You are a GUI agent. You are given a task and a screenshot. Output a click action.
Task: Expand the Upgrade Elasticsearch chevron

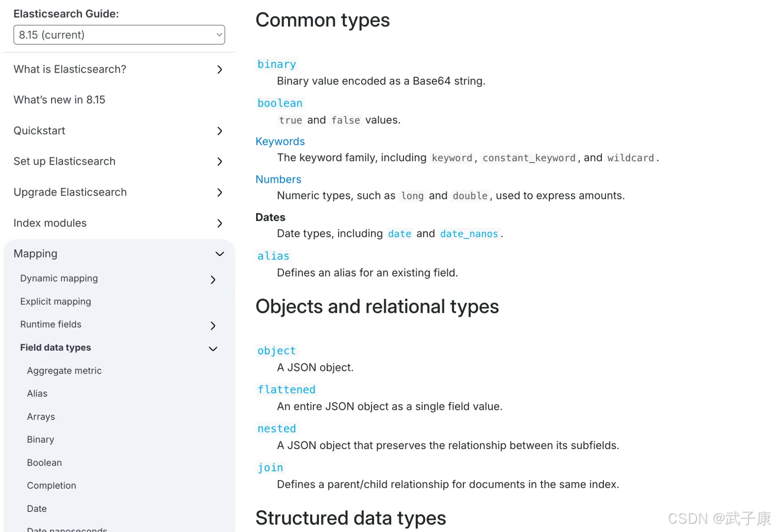(220, 193)
